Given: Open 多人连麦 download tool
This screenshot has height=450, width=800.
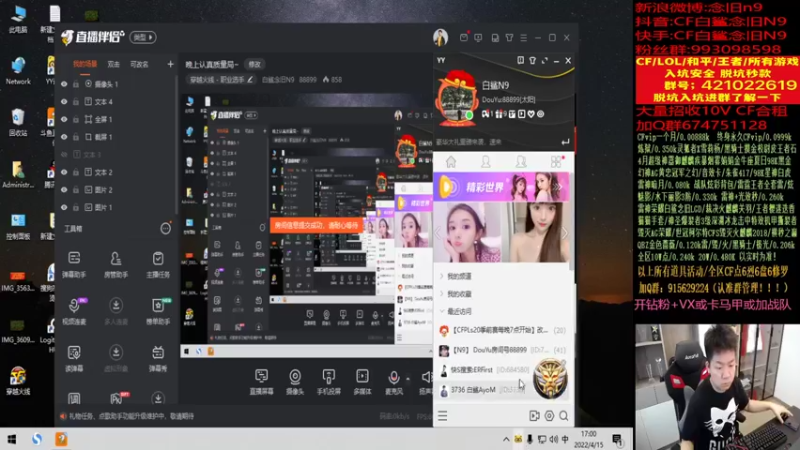Looking at the screenshot, I should pos(116,311).
